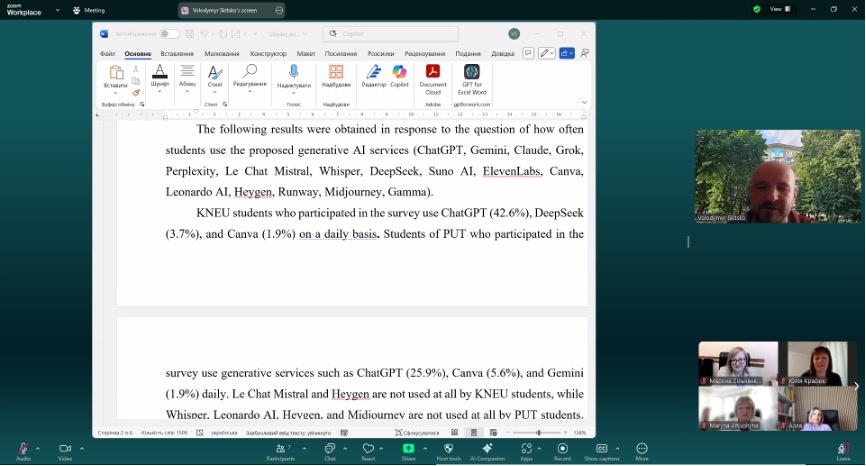Select the Format Painter brush icon
The height and width of the screenshot is (466, 866).
pos(135,92)
